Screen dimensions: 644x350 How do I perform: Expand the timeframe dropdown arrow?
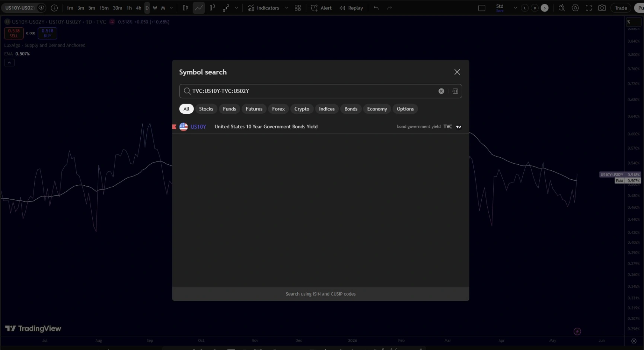171,8
